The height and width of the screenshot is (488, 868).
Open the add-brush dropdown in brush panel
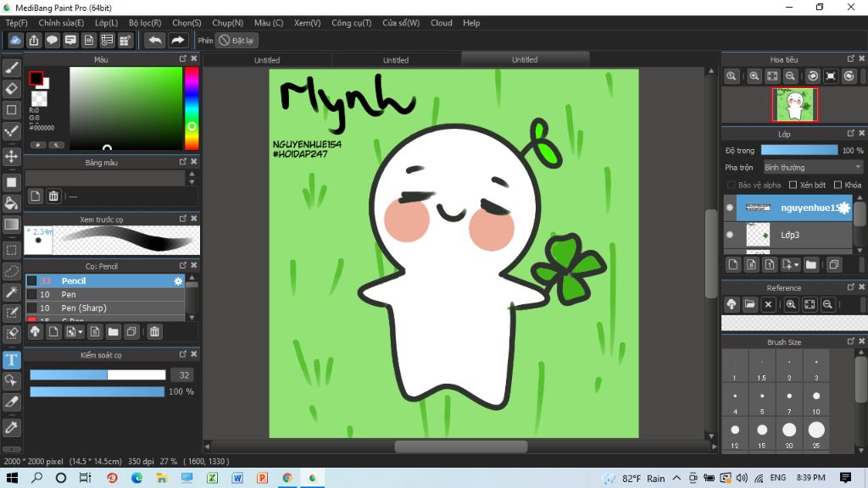tap(80, 332)
